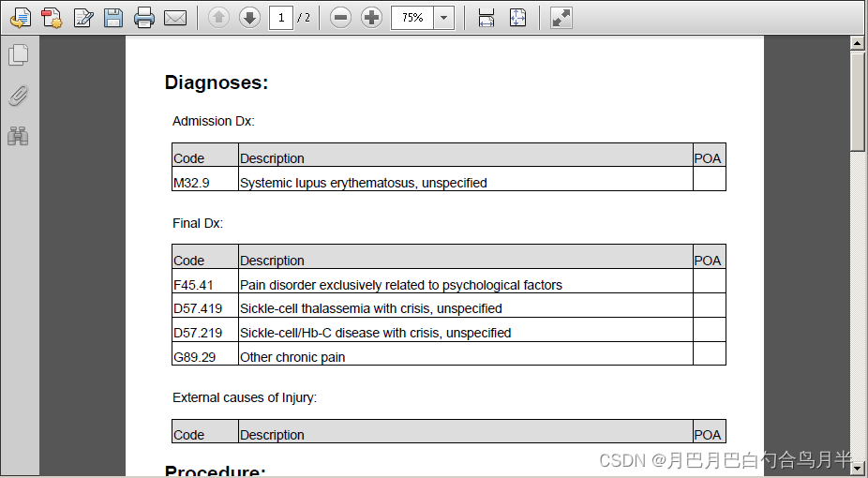Click Systemic lupus erythematosus description
Screen dimensions: 868x478
[364, 183]
